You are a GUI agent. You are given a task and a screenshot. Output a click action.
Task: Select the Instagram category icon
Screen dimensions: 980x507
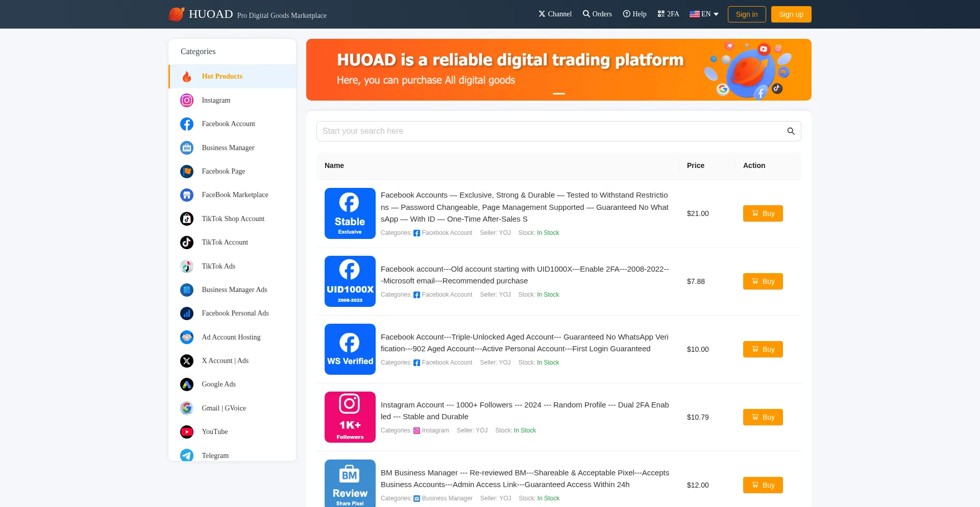(187, 101)
